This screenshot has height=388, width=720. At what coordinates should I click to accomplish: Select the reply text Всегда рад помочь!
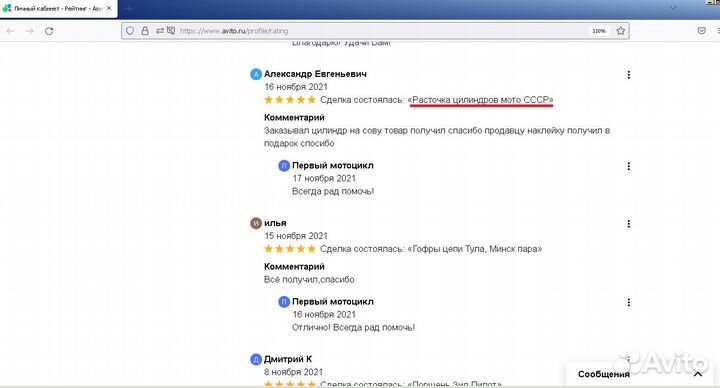[333, 191]
